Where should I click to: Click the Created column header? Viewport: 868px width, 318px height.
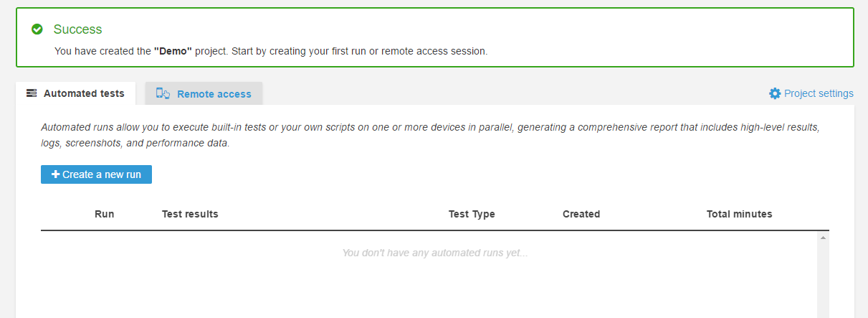click(x=581, y=214)
